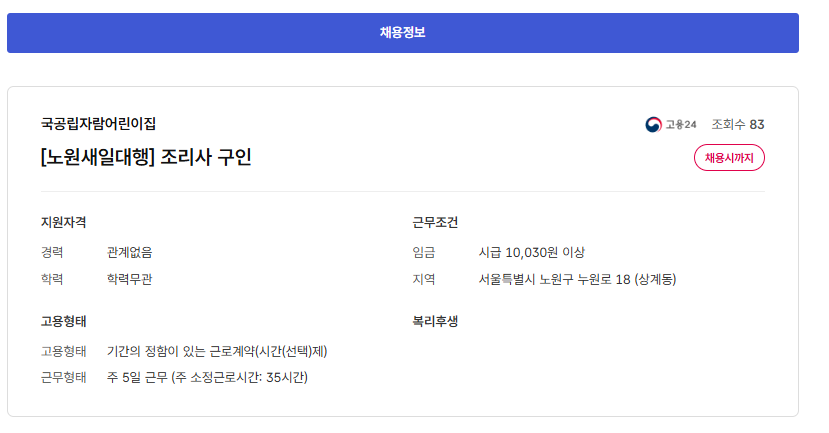Viewport: 829px width, 433px height.
Task: Select the 근무조건 section heading
Action: coord(435,222)
